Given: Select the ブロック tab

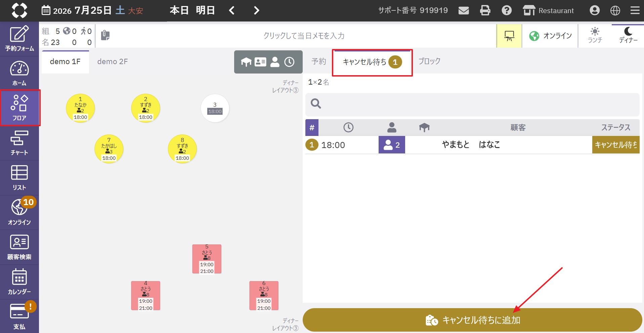Looking at the screenshot, I should click(429, 61).
